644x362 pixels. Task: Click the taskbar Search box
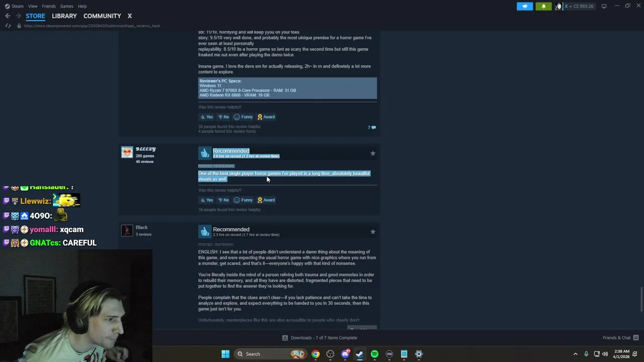click(x=271, y=354)
